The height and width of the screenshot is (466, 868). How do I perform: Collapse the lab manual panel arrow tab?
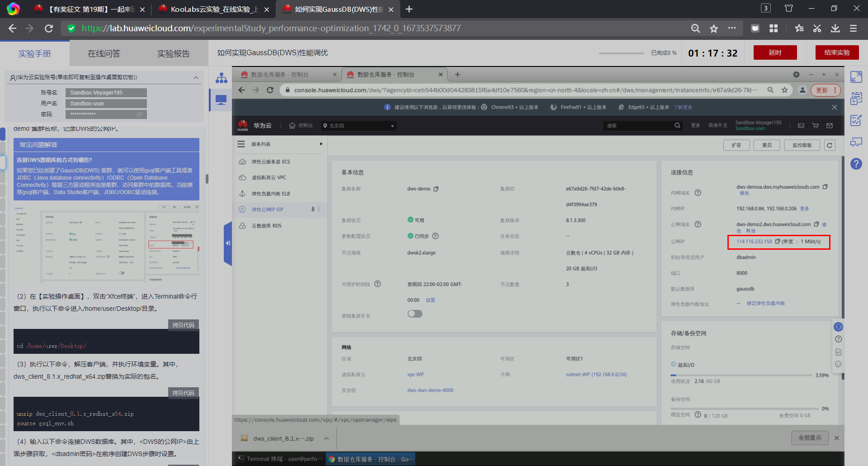click(x=228, y=243)
